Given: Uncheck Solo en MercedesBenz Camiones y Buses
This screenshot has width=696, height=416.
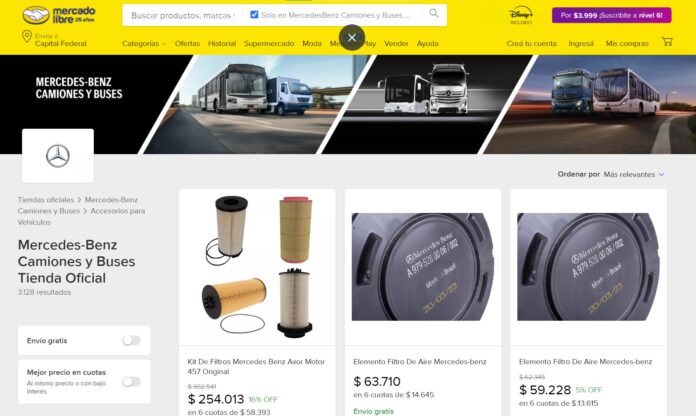Looking at the screenshot, I should [x=254, y=15].
